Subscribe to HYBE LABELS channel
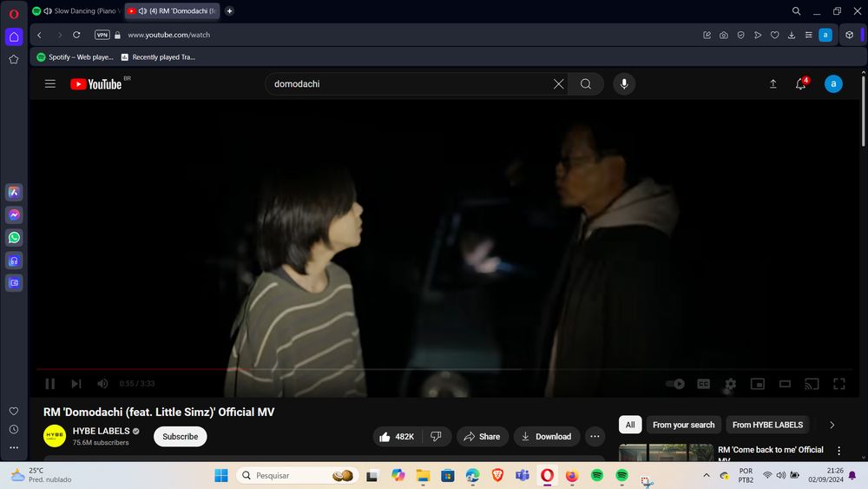The height and width of the screenshot is (489, 868). click(180, 436)
